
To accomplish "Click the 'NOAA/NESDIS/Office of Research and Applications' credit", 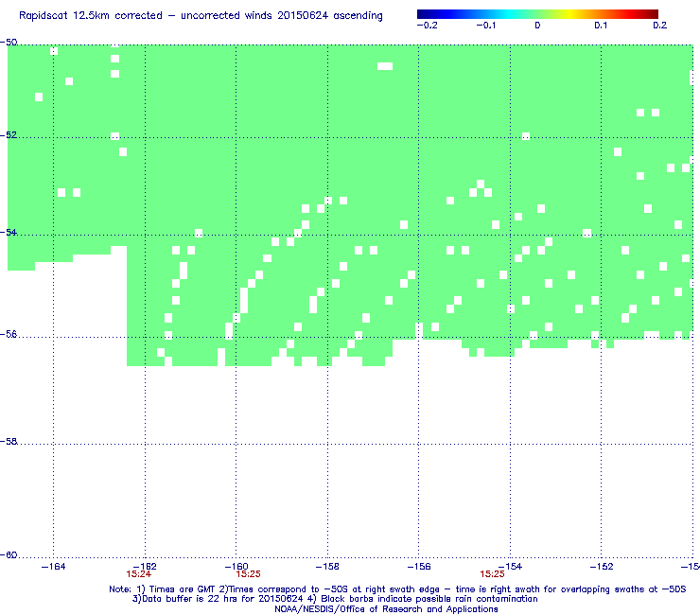I will point(386,609).
